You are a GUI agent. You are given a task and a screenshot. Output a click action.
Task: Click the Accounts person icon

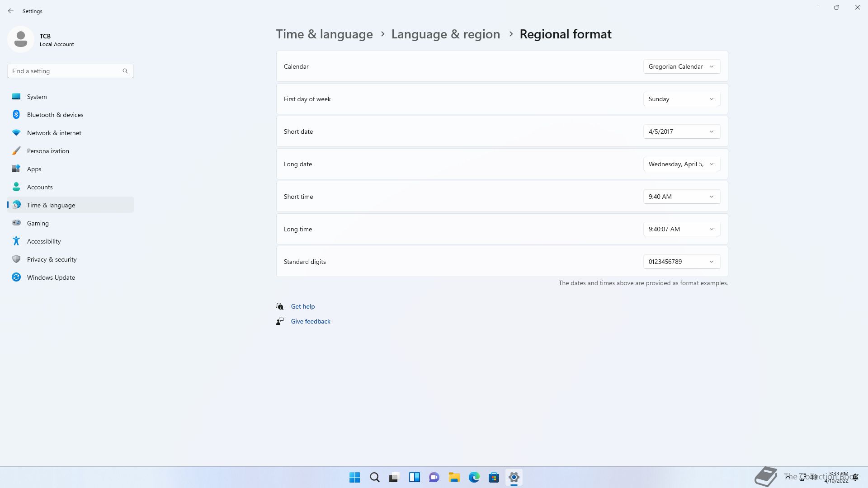tap(16, 187)
